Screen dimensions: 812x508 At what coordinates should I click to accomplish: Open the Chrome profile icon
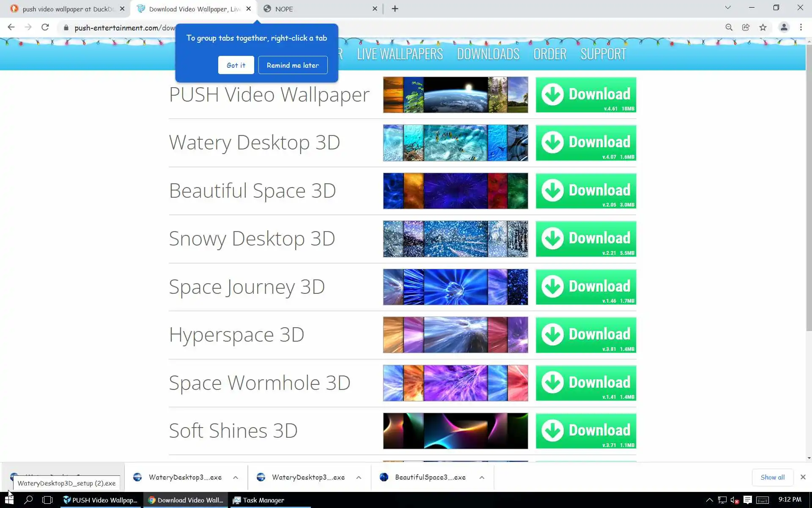pyautogui.click(x=784, y=28)
